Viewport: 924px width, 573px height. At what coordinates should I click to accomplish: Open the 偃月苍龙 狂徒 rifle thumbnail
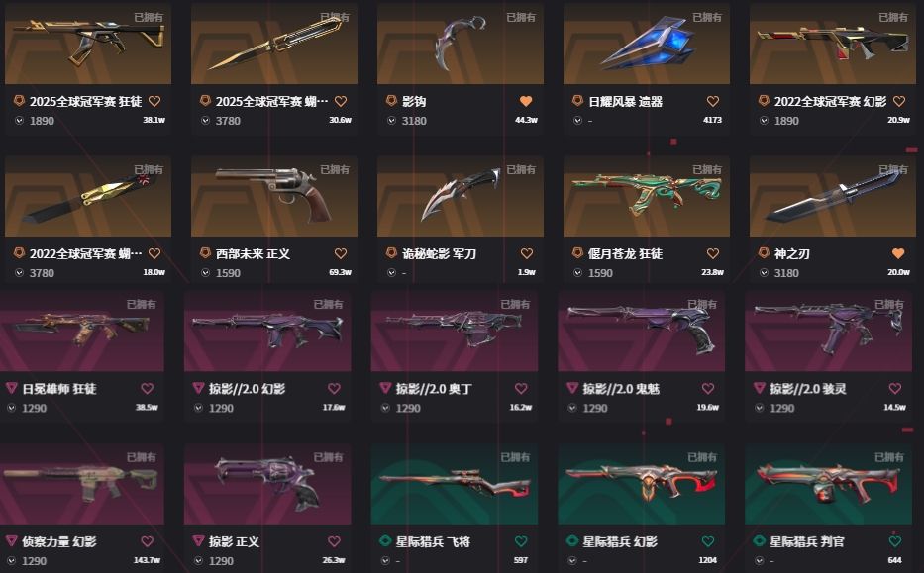(647, 196)
